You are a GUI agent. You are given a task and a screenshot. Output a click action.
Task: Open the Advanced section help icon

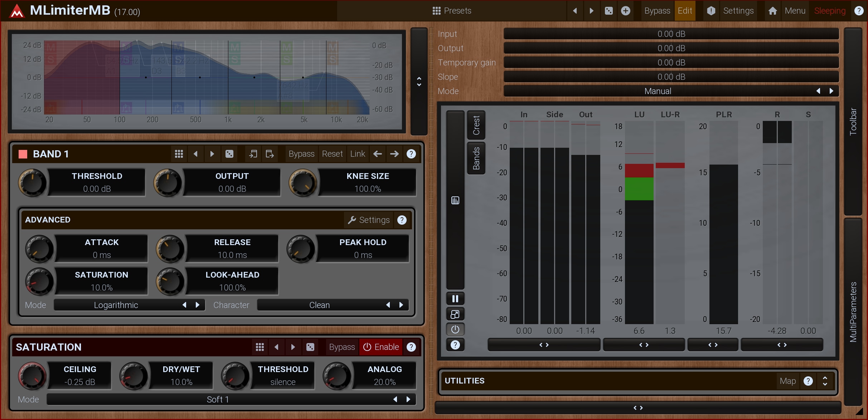pyautogui.click(x=402, y=220)
